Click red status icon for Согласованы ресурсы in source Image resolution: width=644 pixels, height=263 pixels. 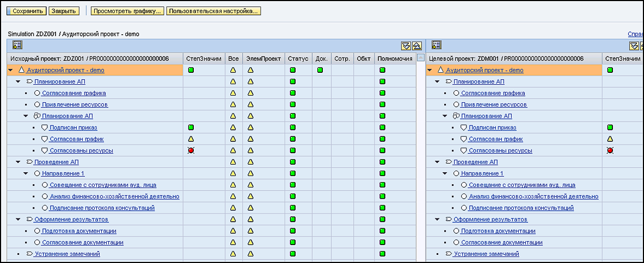[x=191, y=151]
